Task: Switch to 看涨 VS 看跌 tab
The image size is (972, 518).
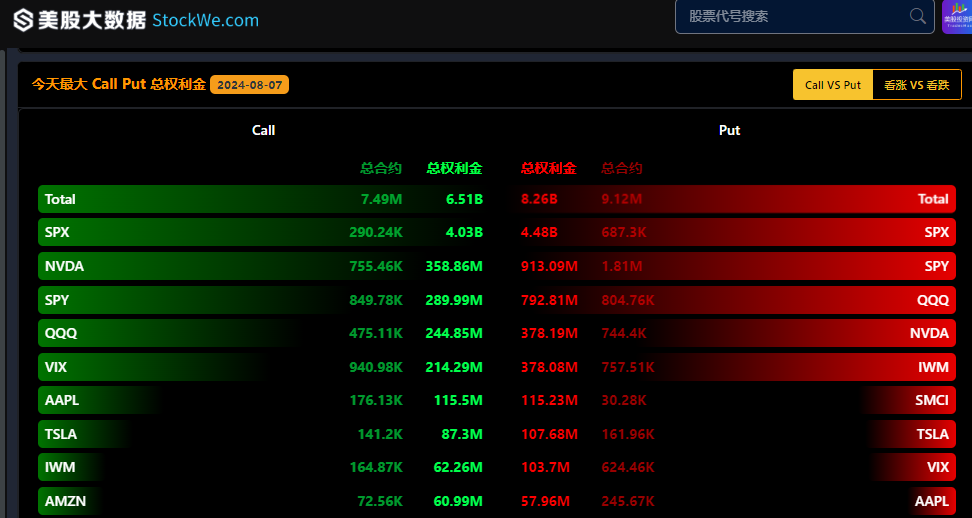Action: click(917, 85)
